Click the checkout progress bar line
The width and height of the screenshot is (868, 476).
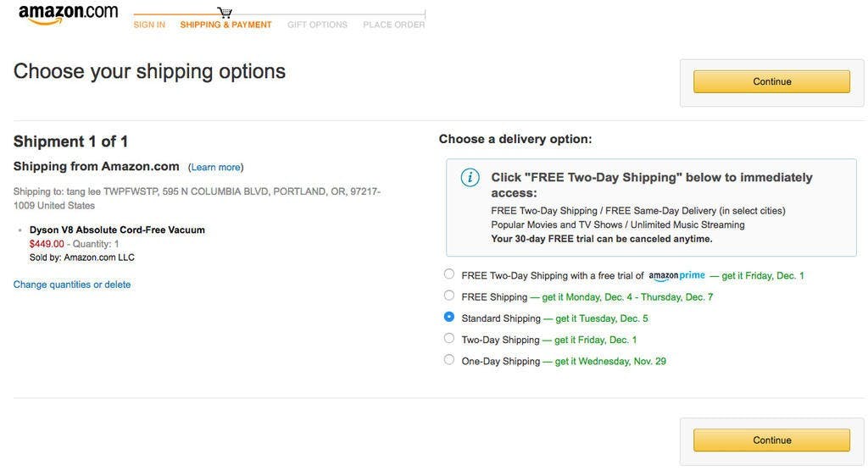pos(339,14)
